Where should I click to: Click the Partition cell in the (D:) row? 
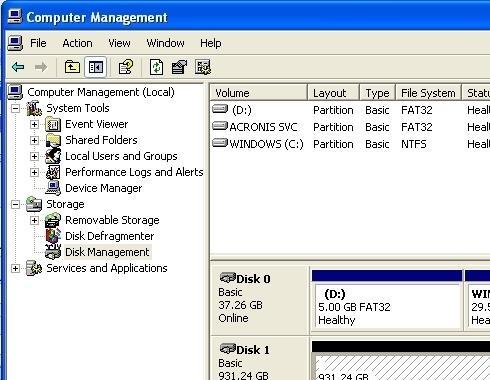pos(333,110)
